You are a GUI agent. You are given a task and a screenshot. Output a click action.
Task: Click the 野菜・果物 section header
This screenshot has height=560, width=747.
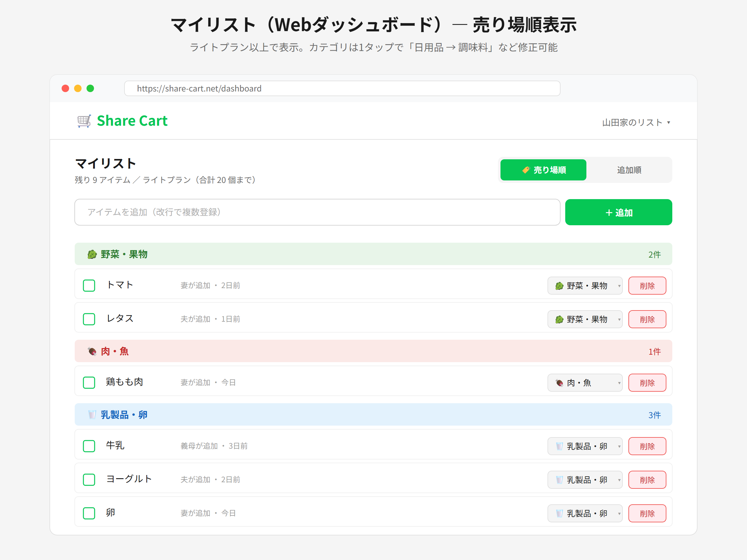[x=373, y=254]
